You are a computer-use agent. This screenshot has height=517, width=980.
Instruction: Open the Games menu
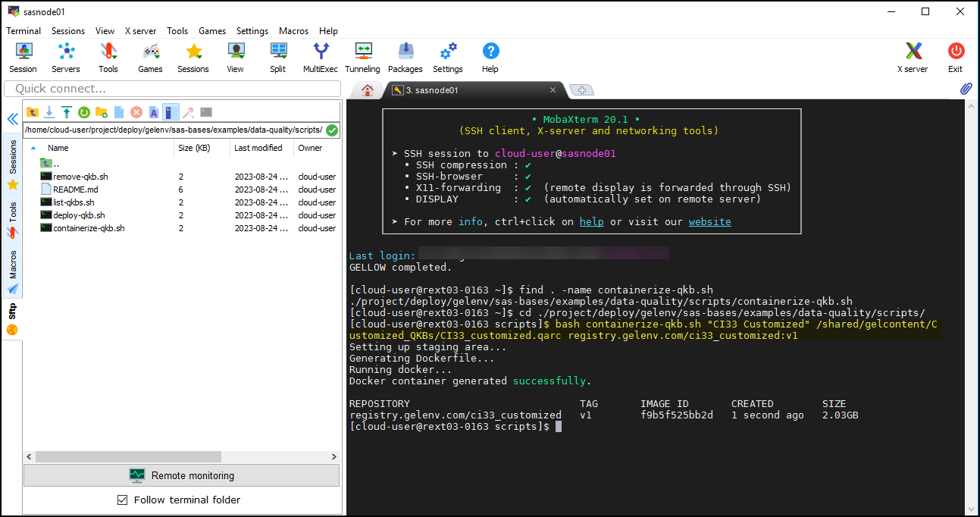pyautogui.click(x=211, y=31)
